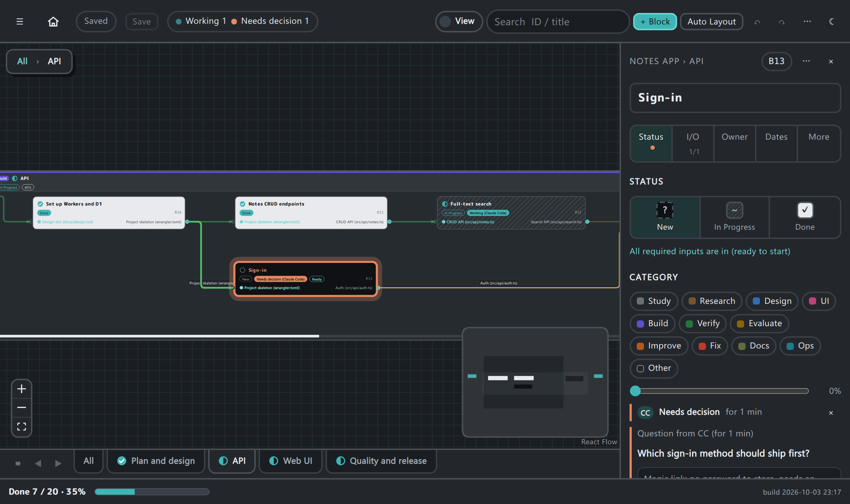Screen dimensions: 850x504
Task: Run Auto Layout
Action: [x=711, y=22]
